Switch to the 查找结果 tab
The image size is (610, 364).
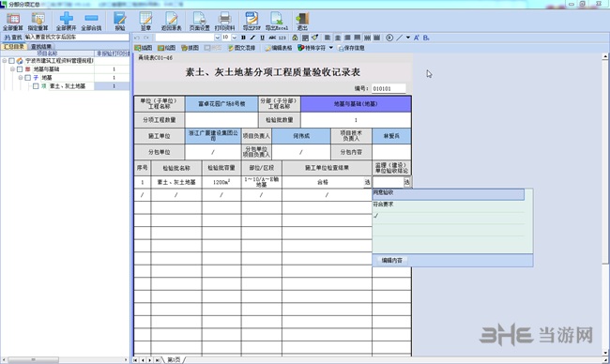click(x=41, y=47)
